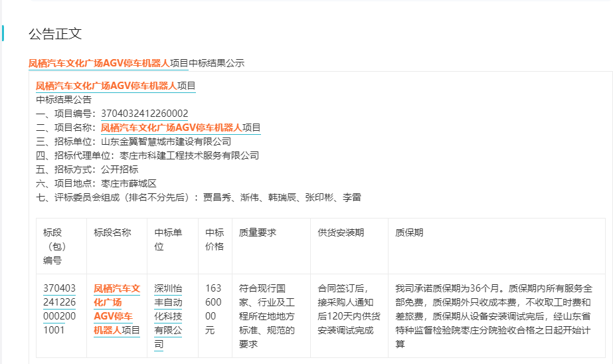Select the 公告正文 section heading

pyautogui.click(x=55, y=34)
